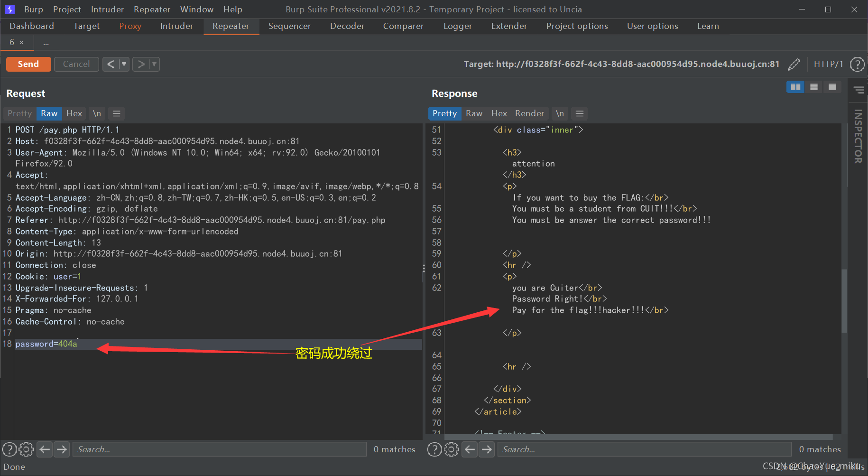Open the User options tab
The height and width of the screenshot is (476, 868).
point(652,26)
